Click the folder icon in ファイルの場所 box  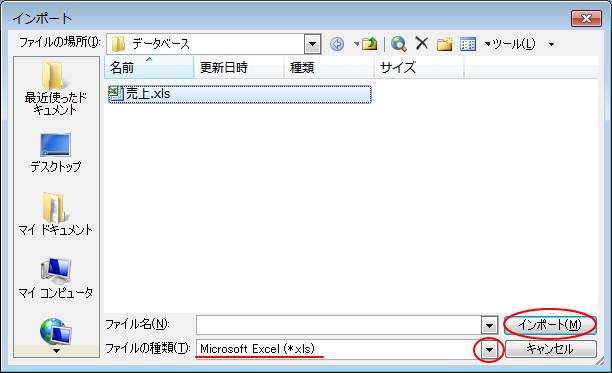coord(118,44)
